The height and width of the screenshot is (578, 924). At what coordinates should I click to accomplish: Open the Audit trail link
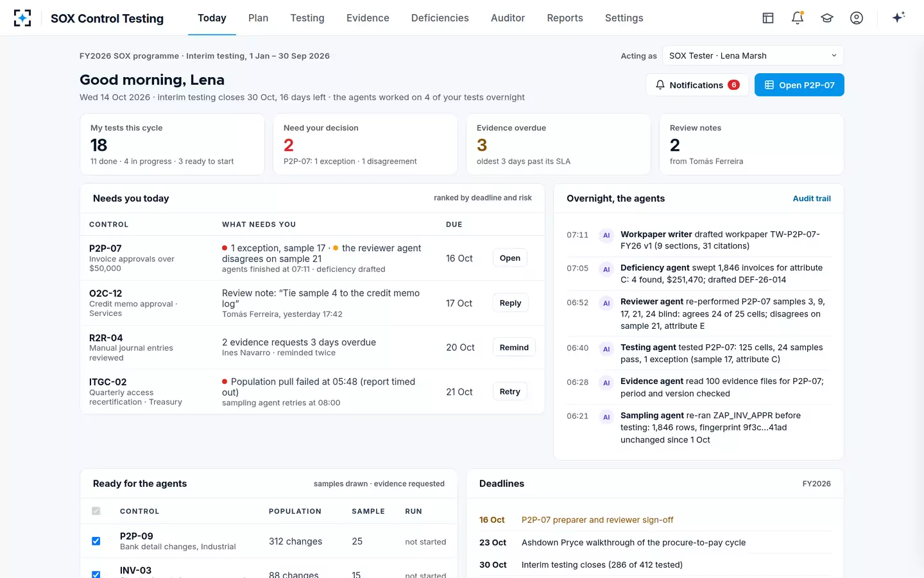pyautogui.click(x=812, y=198)
